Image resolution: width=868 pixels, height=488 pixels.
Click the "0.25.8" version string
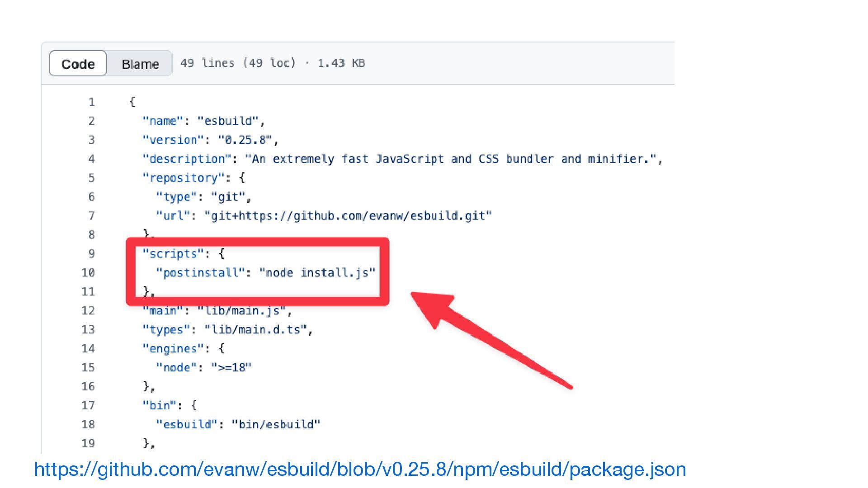pyautogui.click(x=245, y=140)
